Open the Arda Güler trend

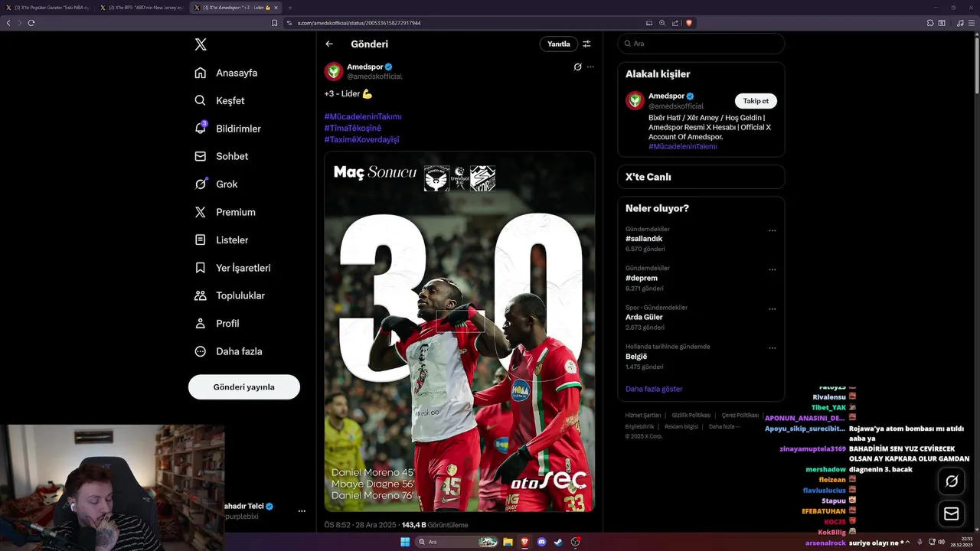click(x=644, y=317)
